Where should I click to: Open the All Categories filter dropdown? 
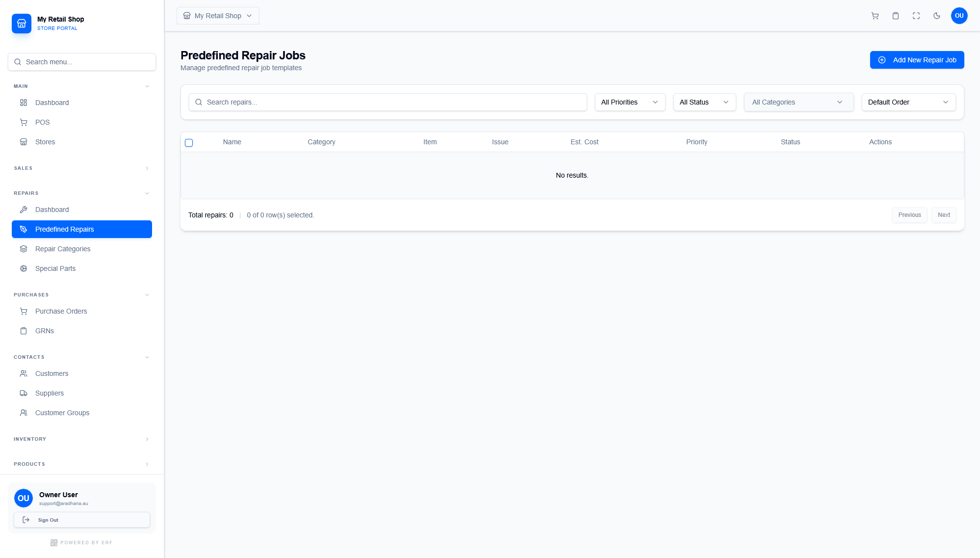799,102
